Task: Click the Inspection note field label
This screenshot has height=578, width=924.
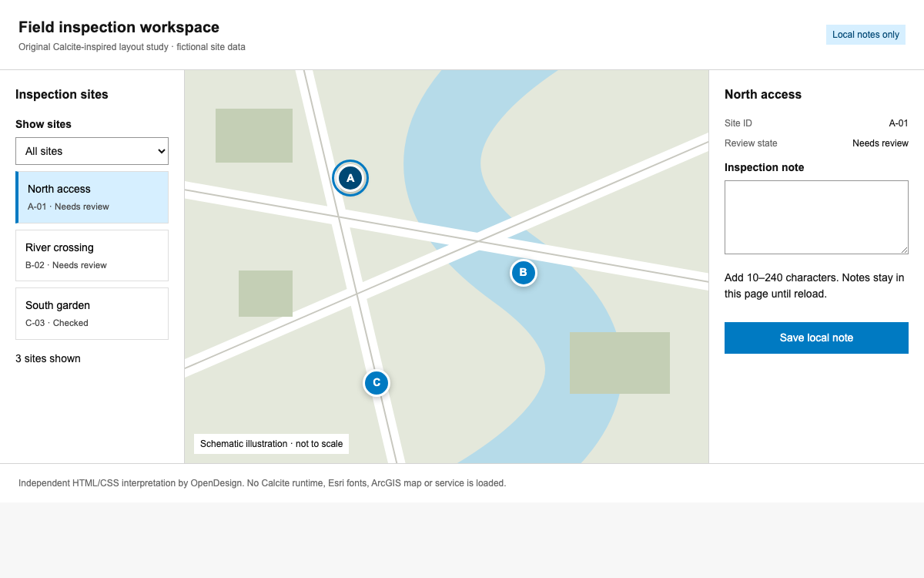Action: (764, 167)
